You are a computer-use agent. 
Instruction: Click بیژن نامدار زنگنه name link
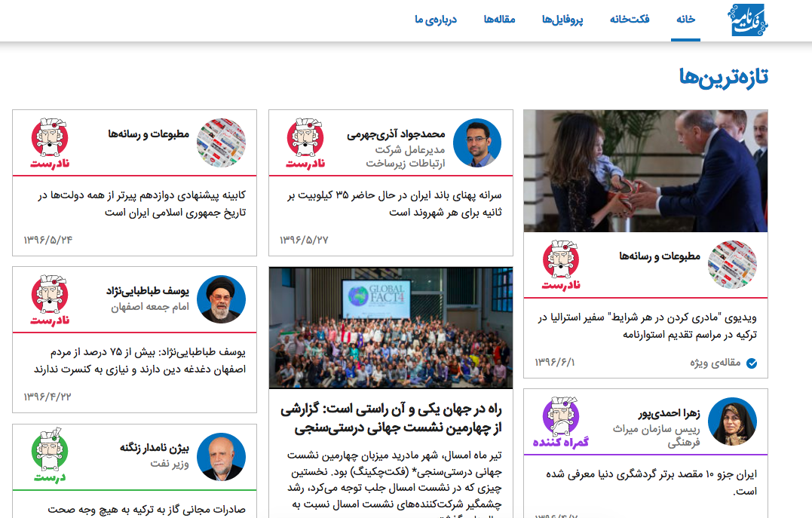tap(155, 448)
